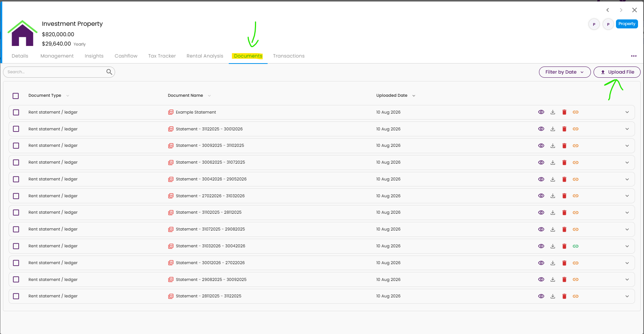Screen dimensions: 644x334
Task: Open the Insights tab
Action: (94, 56)
